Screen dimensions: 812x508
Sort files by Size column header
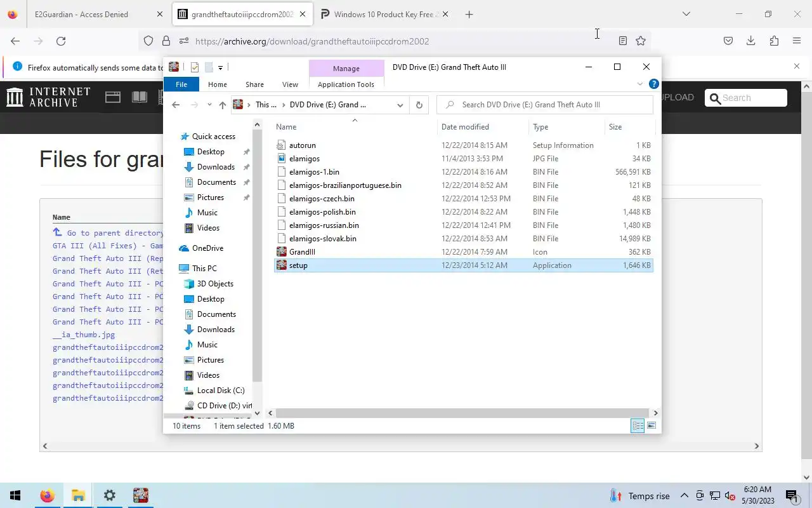[x=615, y=127]
